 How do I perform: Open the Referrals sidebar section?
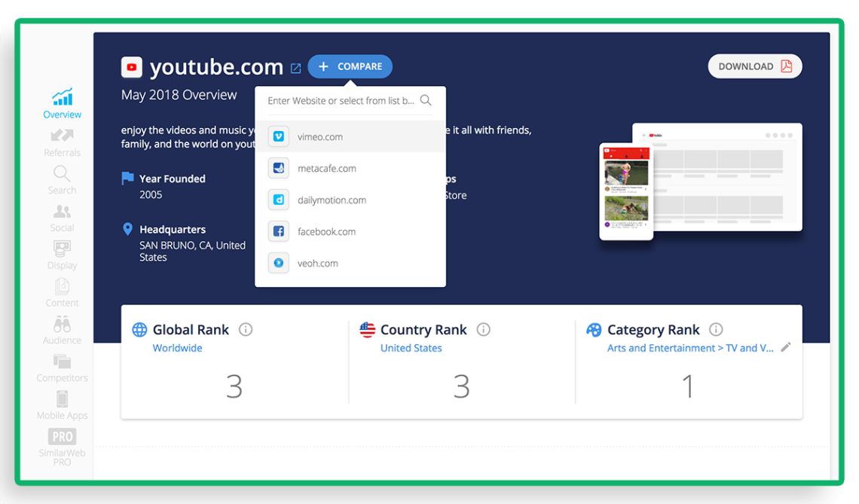(x=62, y=142)
